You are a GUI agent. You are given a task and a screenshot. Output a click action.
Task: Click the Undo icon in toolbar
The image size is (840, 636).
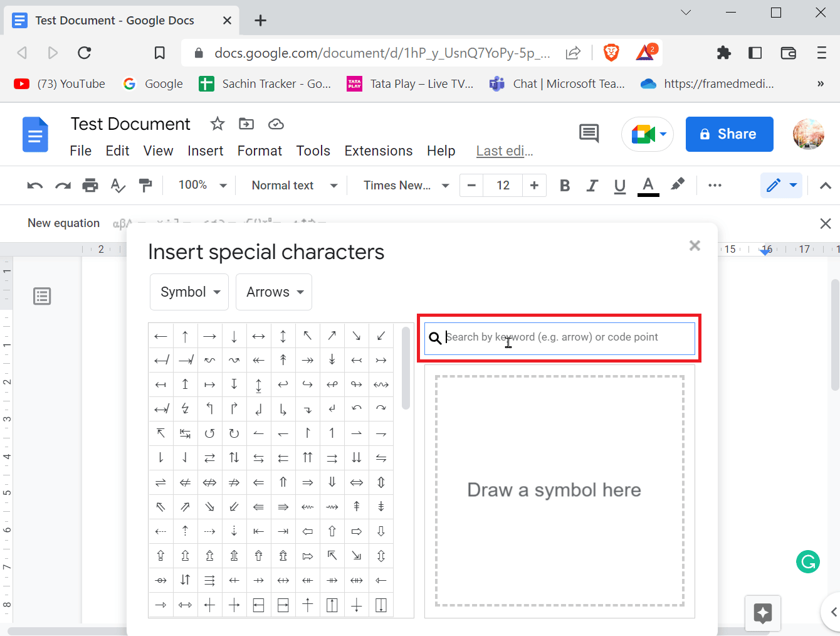pyautogui.click(x=35, y=185)
